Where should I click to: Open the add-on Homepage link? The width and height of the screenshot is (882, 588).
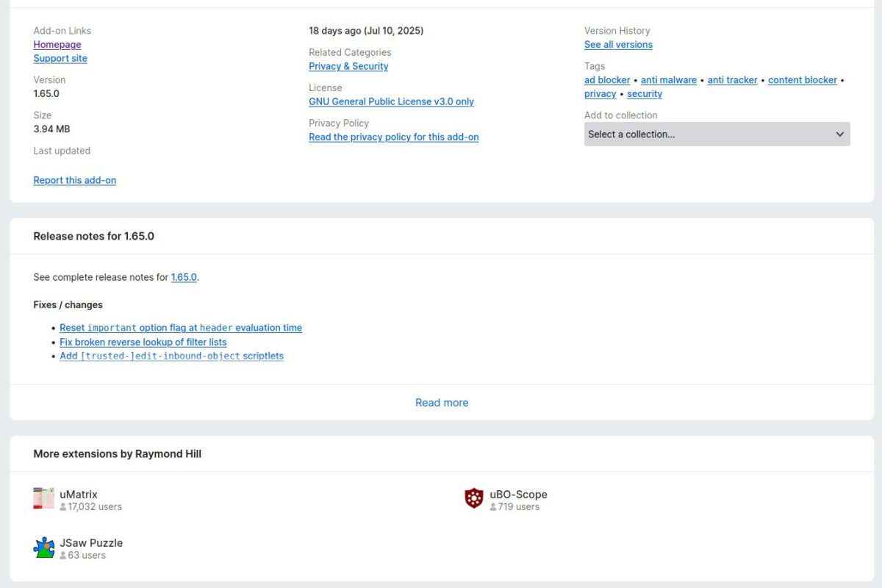(x=57, y=45)
